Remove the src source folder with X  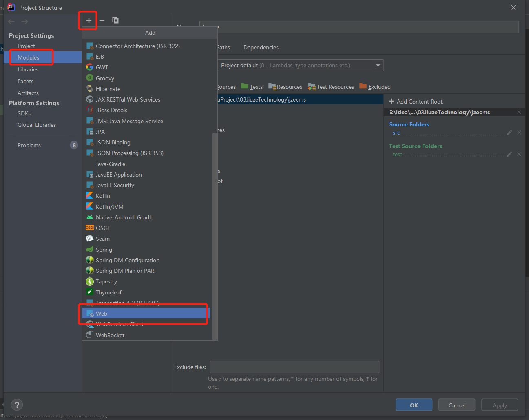pos(519,133)
